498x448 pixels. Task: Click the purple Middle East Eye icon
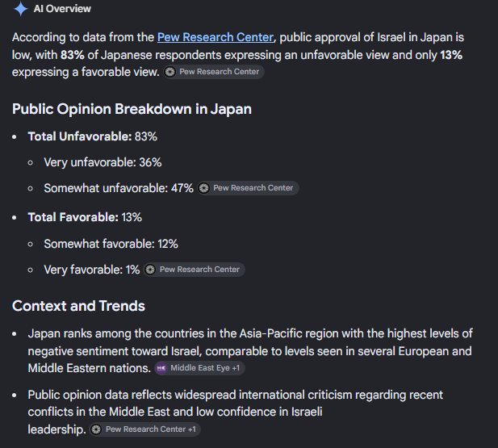[161, 368]
